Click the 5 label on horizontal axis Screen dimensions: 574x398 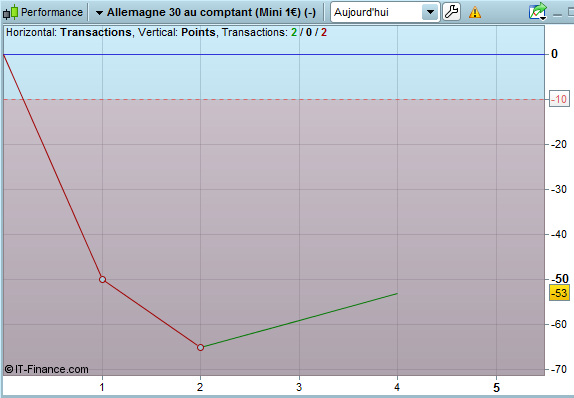pos(496,387)
